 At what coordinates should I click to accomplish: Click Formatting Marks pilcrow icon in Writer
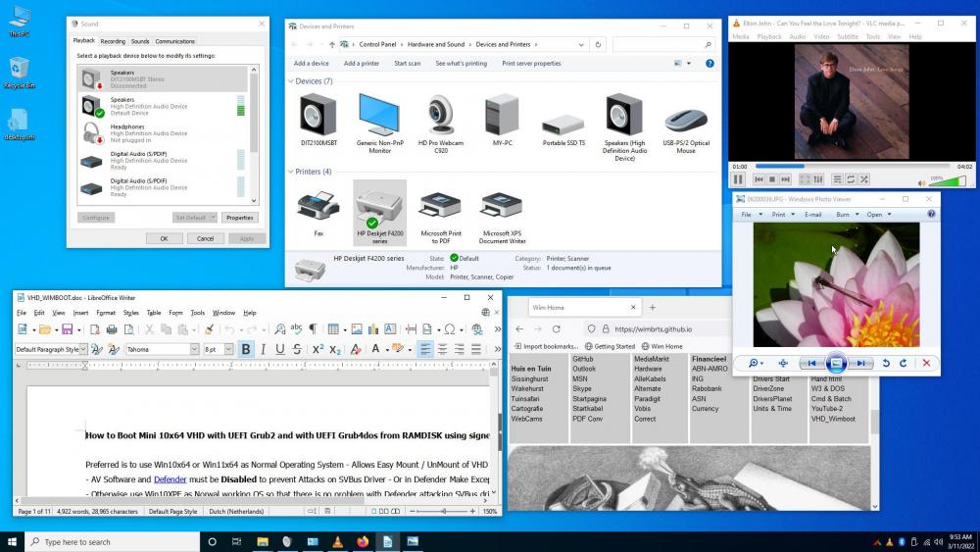pyautogui.click(x=313, y=329)
